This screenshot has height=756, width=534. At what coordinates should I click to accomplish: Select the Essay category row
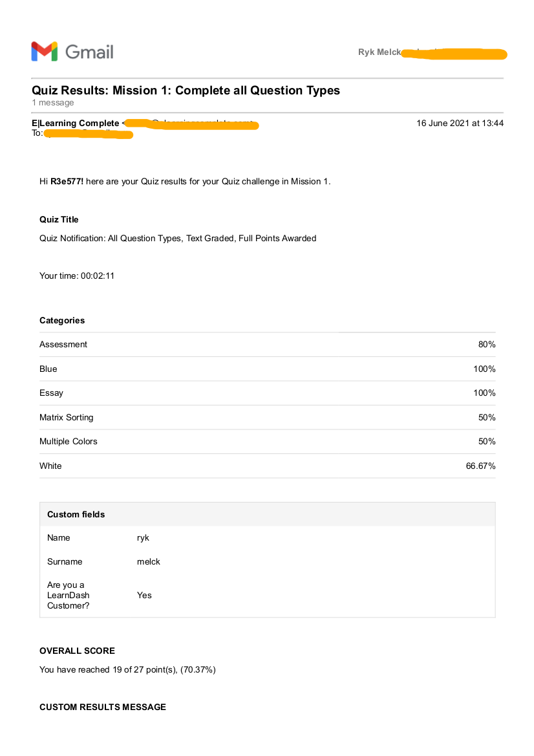(268, 393)
